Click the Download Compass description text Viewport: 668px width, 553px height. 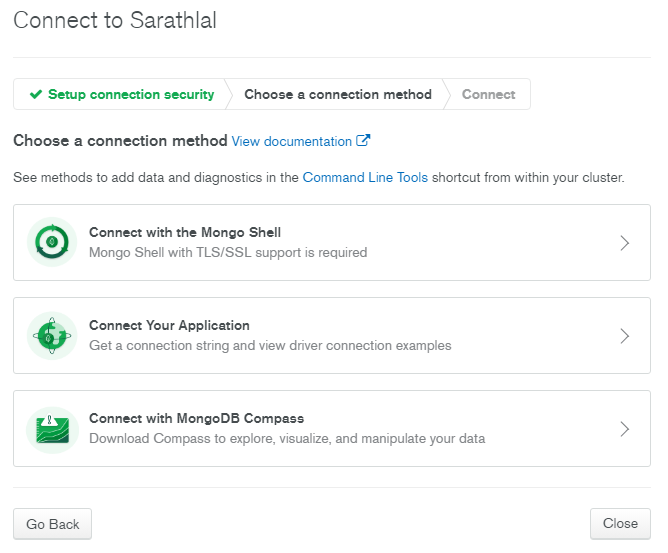pyautogui.click(x=287, y=439)
